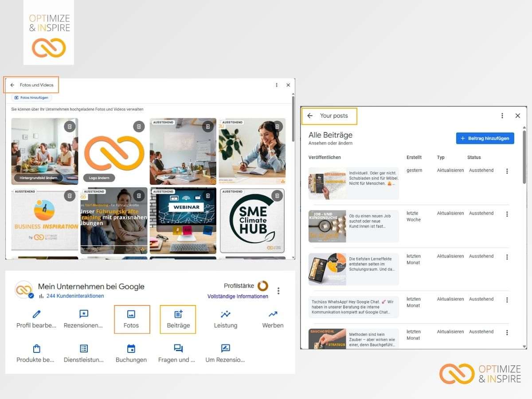
Task: Click Logo ändern on logo image
Action: 99,178
